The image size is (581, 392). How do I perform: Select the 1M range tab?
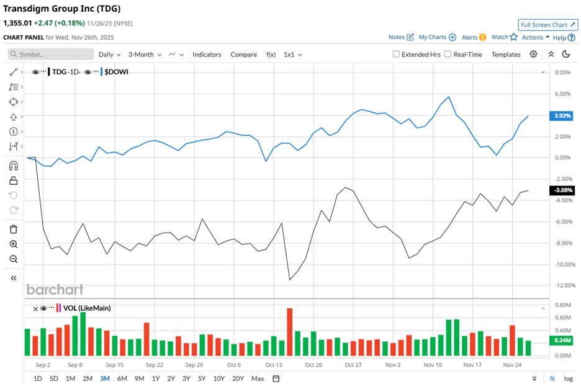pyautogui.click(x=70, y=378)
